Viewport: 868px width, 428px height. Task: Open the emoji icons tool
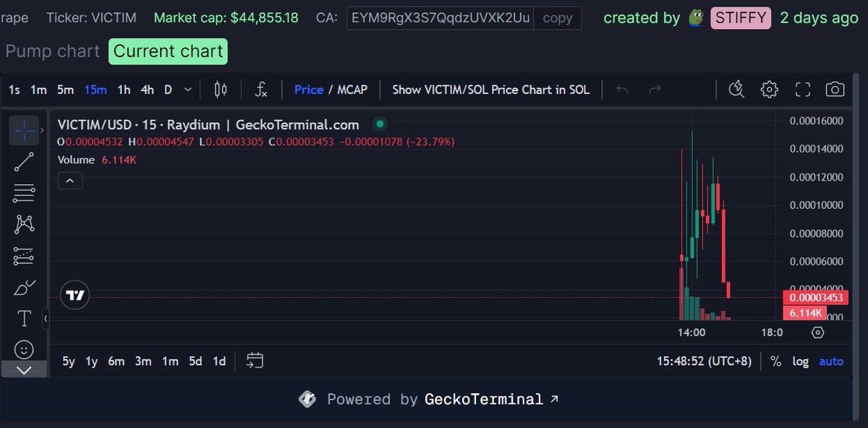click(x=24, y=349)
